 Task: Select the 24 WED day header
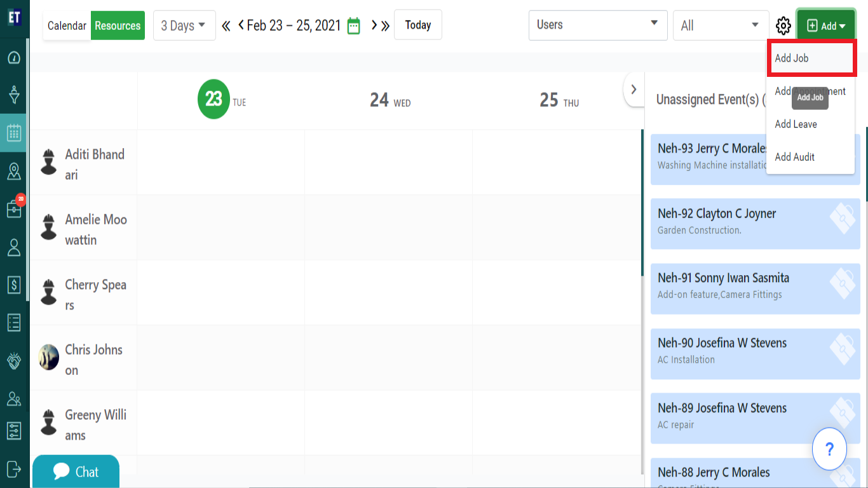390,100
